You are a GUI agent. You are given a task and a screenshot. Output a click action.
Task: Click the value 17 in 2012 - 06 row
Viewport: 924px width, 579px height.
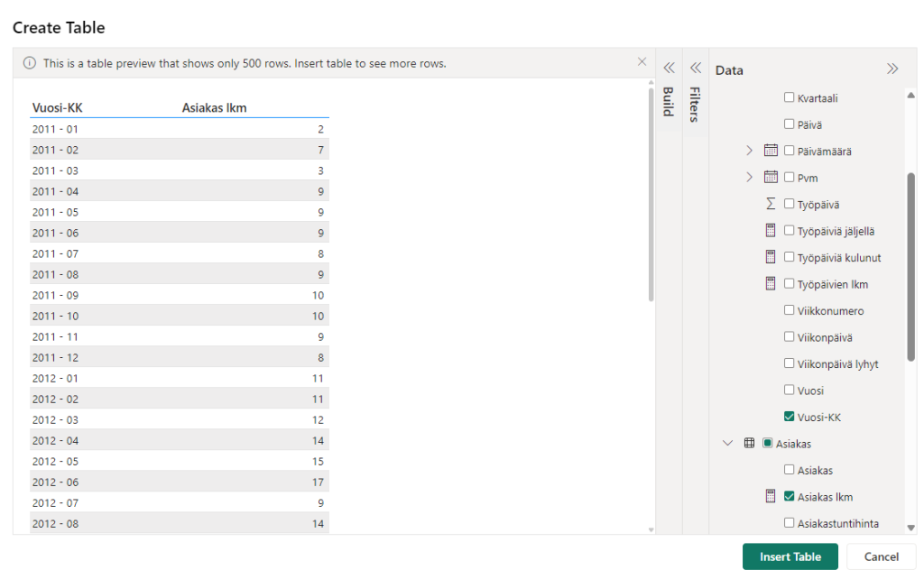click(x=318, y=482)
